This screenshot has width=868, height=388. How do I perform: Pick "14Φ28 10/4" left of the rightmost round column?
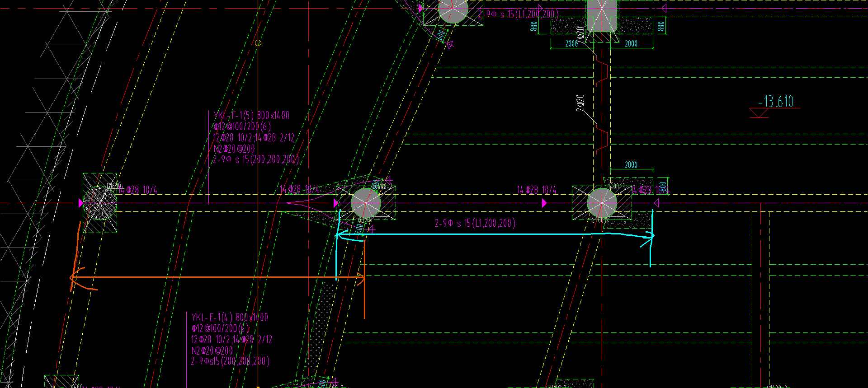(537, 190)
